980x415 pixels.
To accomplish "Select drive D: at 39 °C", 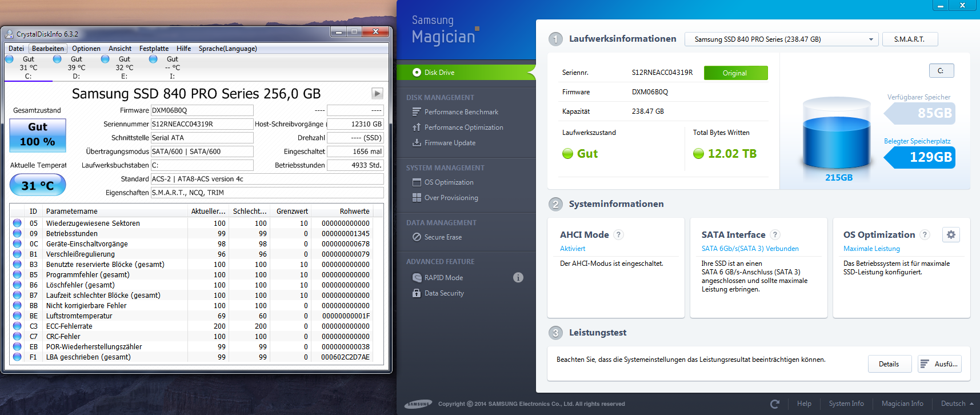I will pos(77,67).
